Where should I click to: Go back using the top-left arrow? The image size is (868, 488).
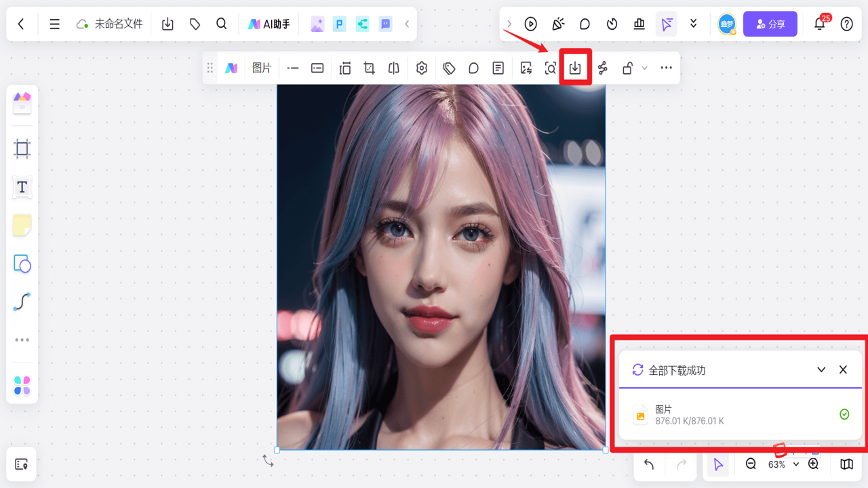point(21,24)
